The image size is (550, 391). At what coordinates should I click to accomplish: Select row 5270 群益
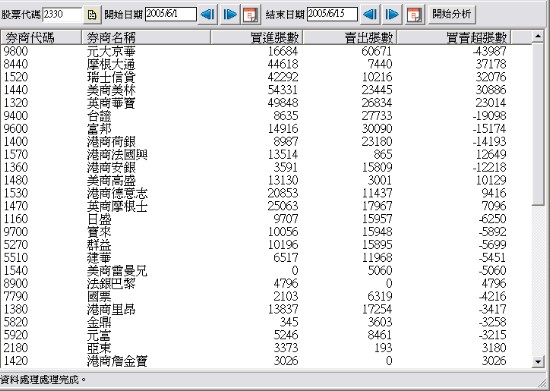tap(266, 245)
